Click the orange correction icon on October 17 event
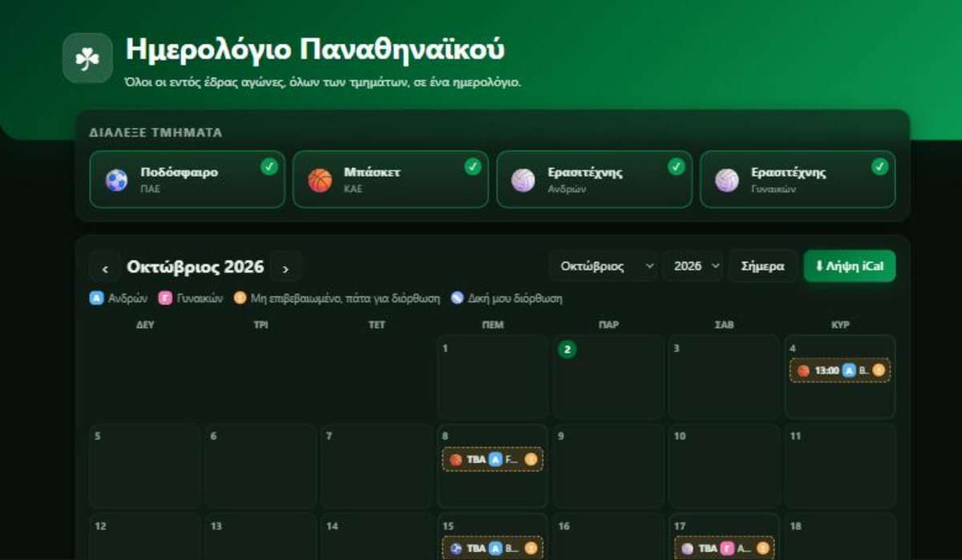This screenshot has width=962, height=560. (x=762, y=548)
